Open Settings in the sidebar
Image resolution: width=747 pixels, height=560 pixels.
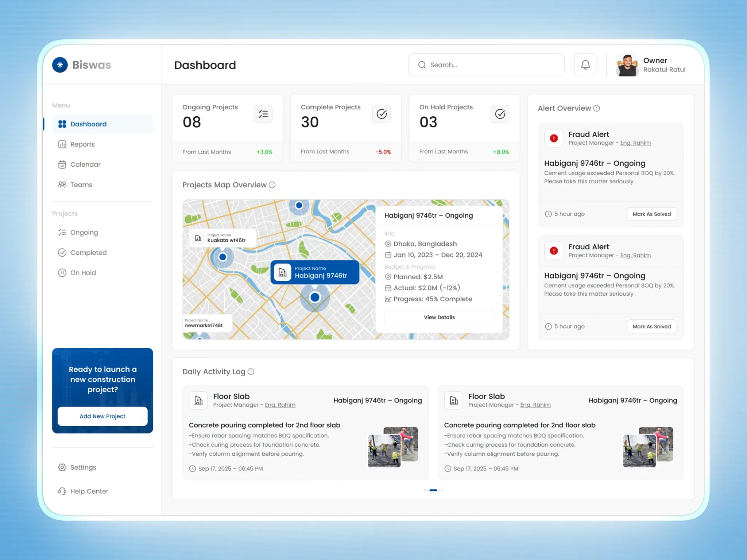[x=83, y=467]
